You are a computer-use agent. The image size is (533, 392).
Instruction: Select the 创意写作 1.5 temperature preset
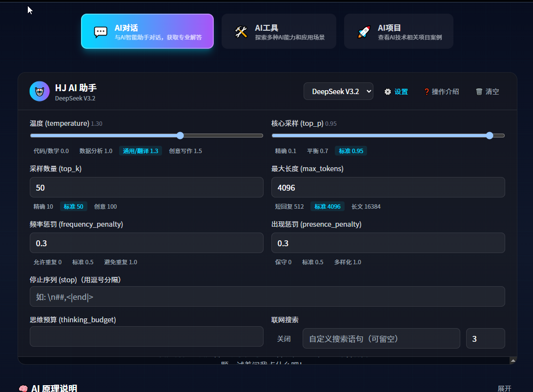click(185, 151)
